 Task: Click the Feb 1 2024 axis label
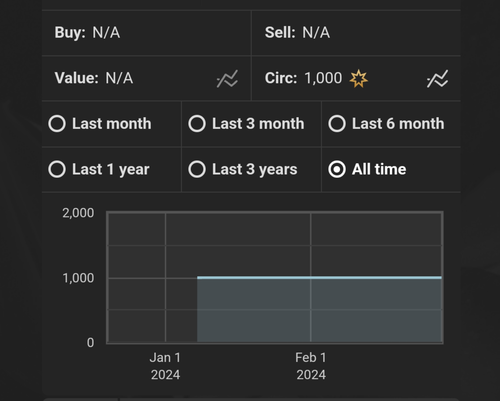pos(311,366)
